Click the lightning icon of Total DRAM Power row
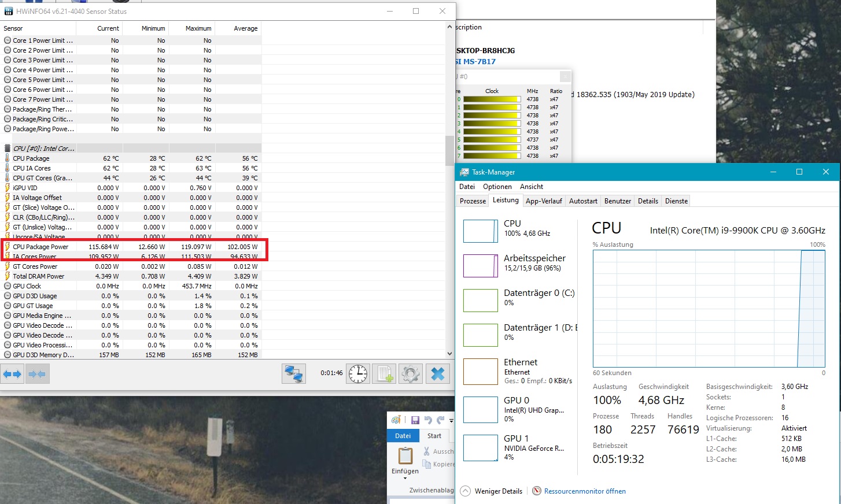Screen dimensions: 841x504 7,276
